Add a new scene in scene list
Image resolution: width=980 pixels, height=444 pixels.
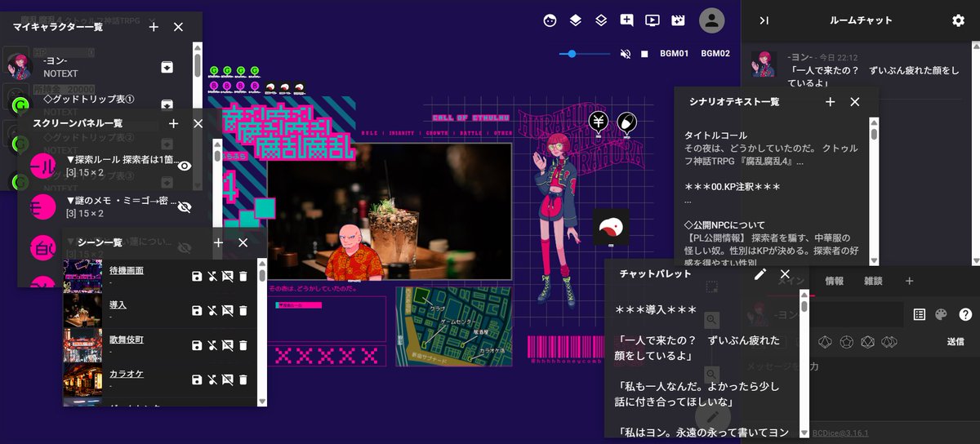click(x=218, y=242)
